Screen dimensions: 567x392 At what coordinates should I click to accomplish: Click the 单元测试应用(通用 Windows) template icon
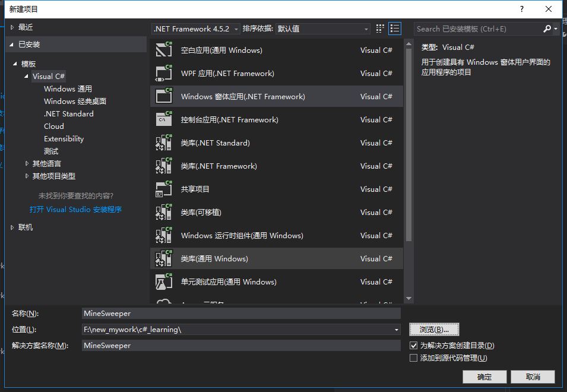[164, 282]
